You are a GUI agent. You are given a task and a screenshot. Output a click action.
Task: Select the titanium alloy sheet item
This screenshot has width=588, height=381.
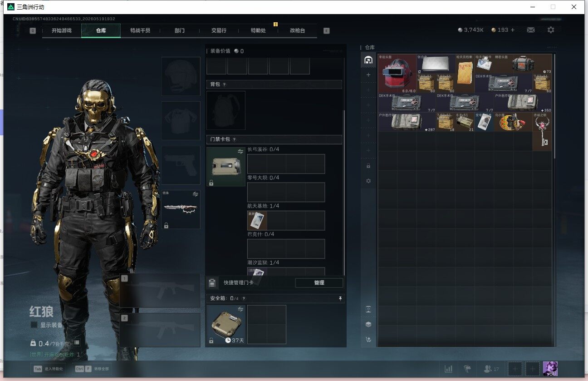tap(436, 64)
